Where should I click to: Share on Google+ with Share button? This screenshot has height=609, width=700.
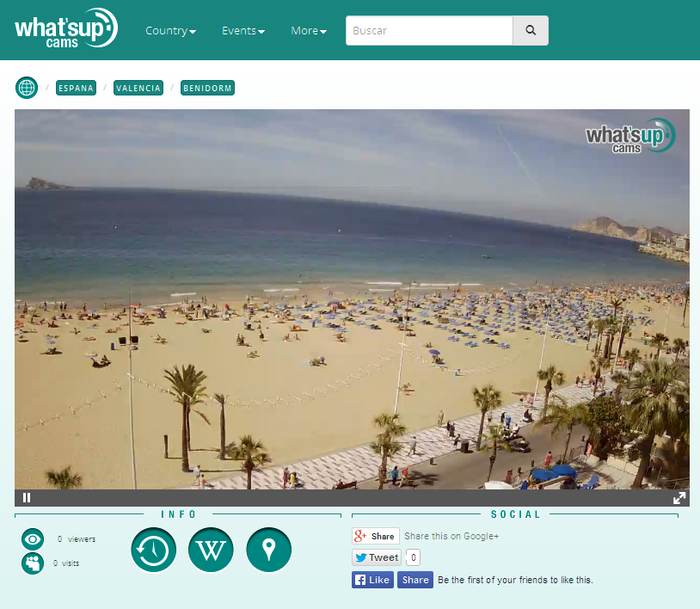click(x=376, y=536)
